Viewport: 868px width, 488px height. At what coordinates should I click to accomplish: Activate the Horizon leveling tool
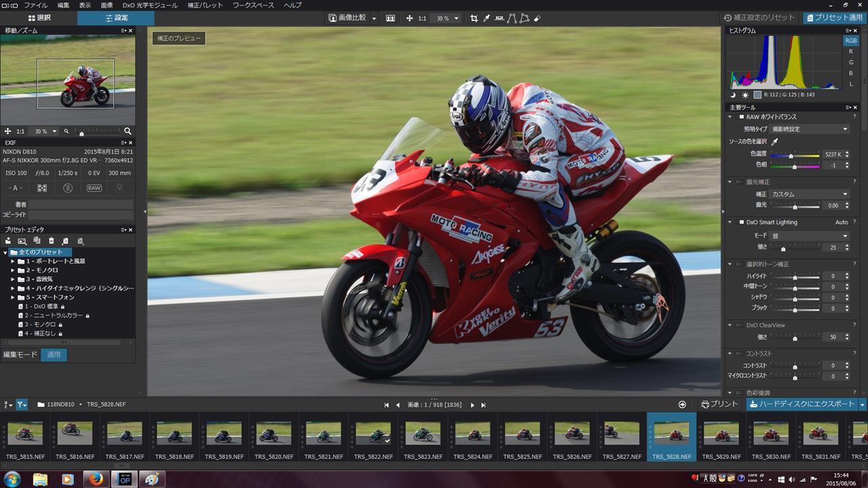point(499,18)
